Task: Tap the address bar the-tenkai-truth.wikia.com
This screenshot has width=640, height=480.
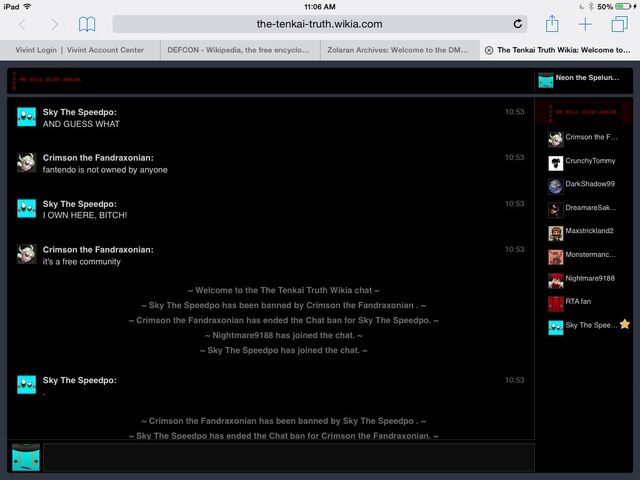Action: (320, 24)
